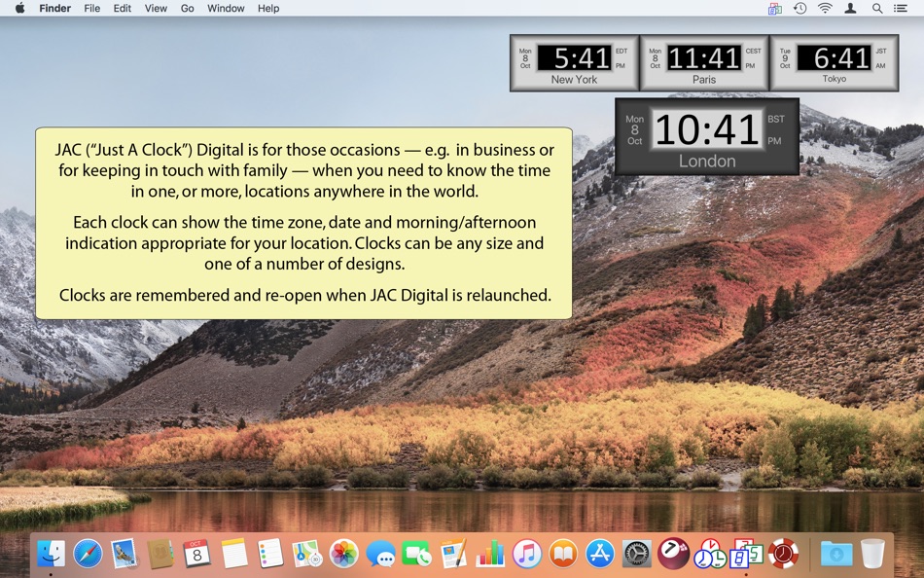
Task: Open the Window menu
Action: [x=226, y=8]
